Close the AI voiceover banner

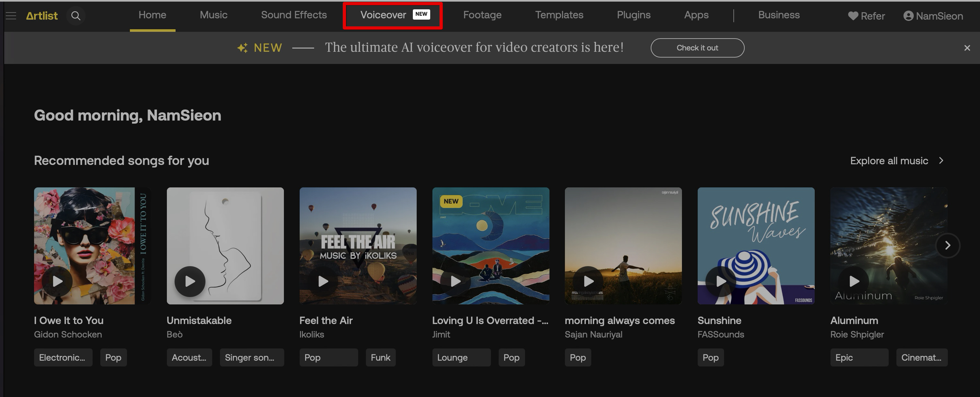pos(967,48)
